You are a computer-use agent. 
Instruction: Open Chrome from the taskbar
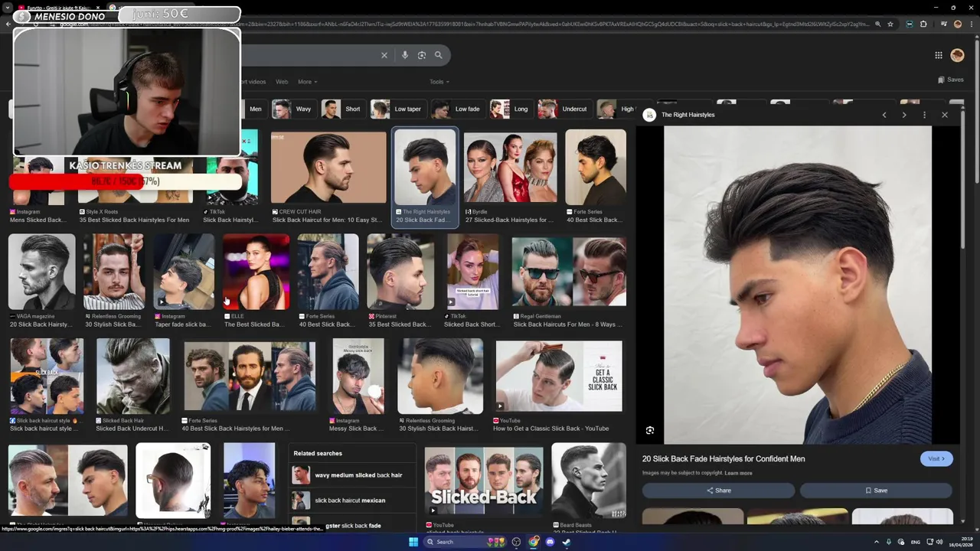533,542
